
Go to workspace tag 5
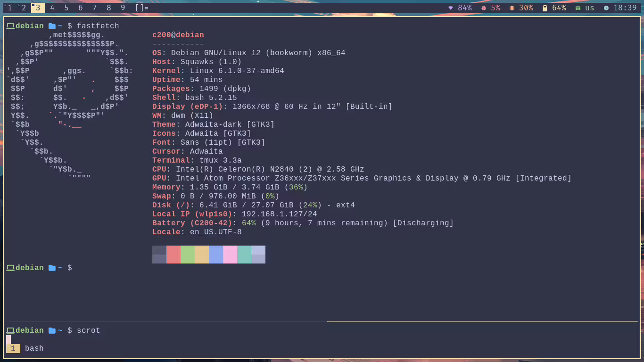(66, 8)
